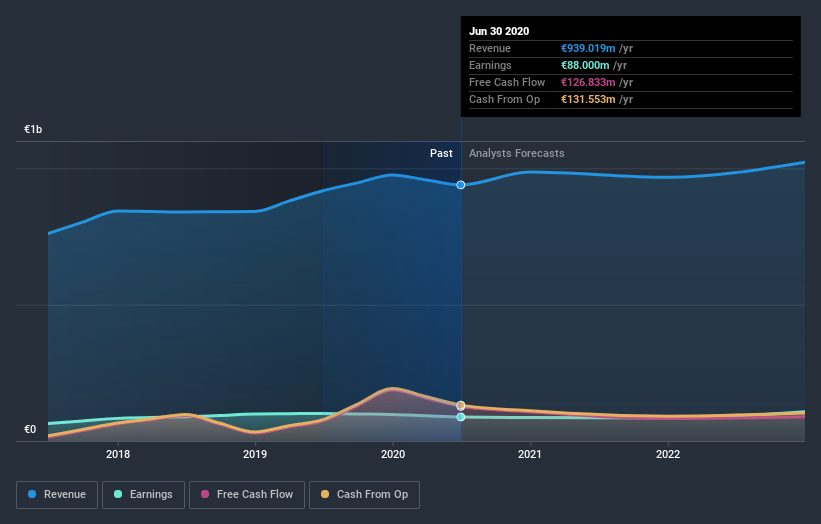Click the Cash From Op label in tooltip
The width and height of the screenshot is (821, 524).
pos(504,99)
